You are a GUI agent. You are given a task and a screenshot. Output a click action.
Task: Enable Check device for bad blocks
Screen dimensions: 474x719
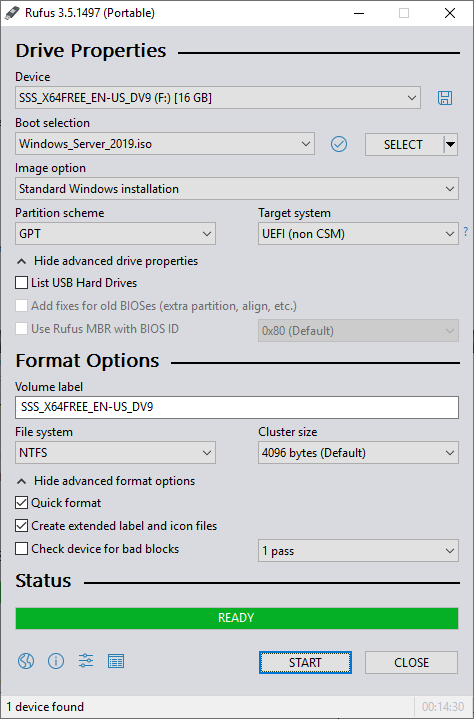pyautogui.click(x=22, y=549)
